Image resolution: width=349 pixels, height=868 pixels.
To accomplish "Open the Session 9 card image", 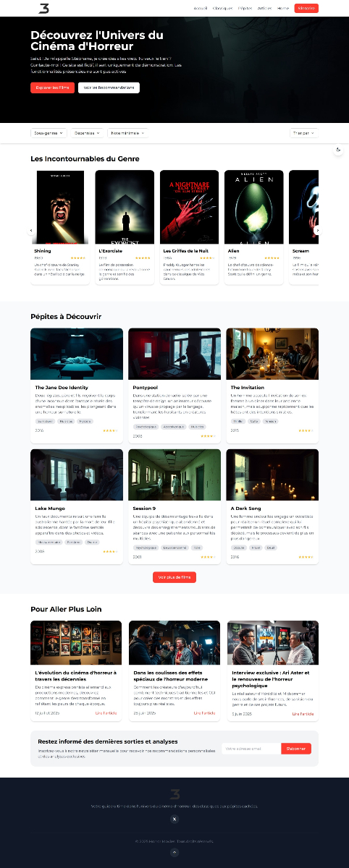I will (x=174, y=475).
